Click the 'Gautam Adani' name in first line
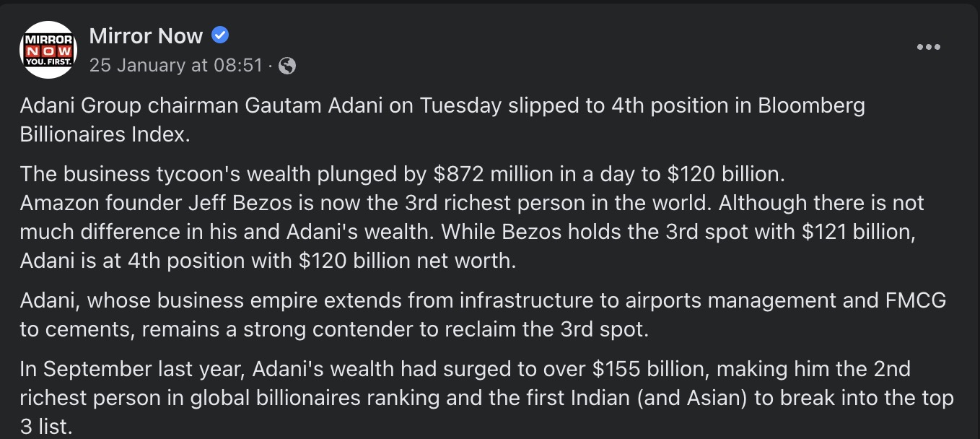 click(x=314, y=105)
